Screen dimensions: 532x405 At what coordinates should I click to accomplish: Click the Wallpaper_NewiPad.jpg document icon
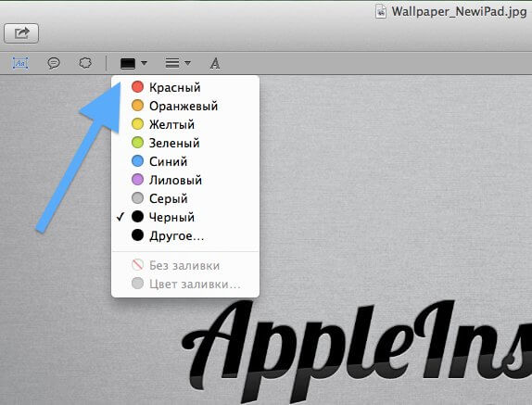(x=381, y=12)
